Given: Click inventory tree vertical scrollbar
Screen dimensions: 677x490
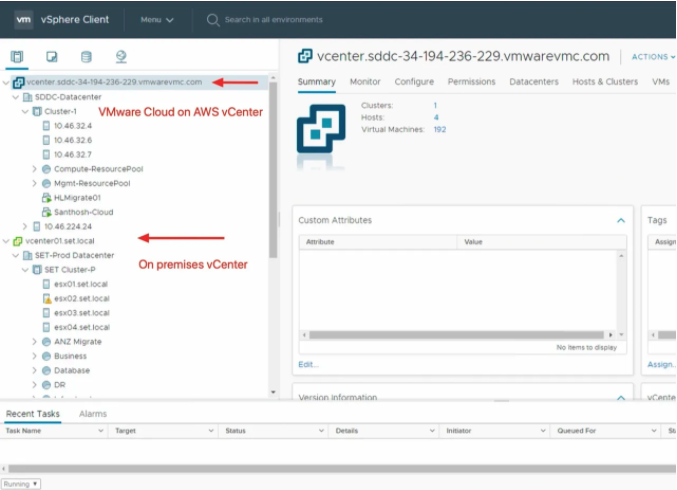Looking at the screenshot, I should (273, 169).
